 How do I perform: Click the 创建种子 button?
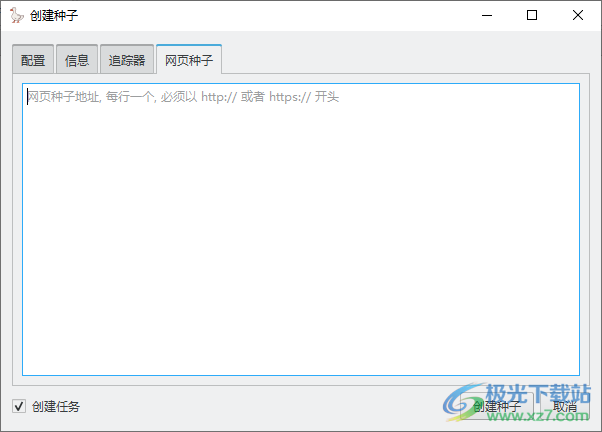pyautogui.click(x=497, y=406)
